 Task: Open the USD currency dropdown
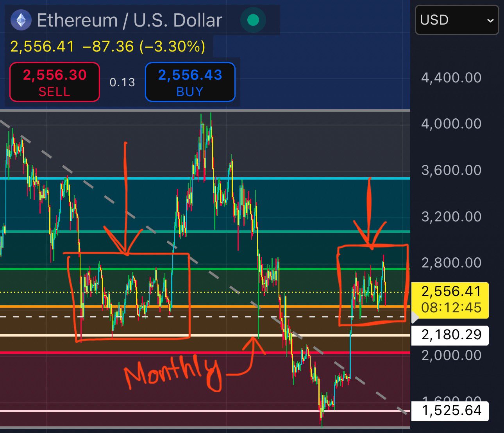(x=456, y=20)
